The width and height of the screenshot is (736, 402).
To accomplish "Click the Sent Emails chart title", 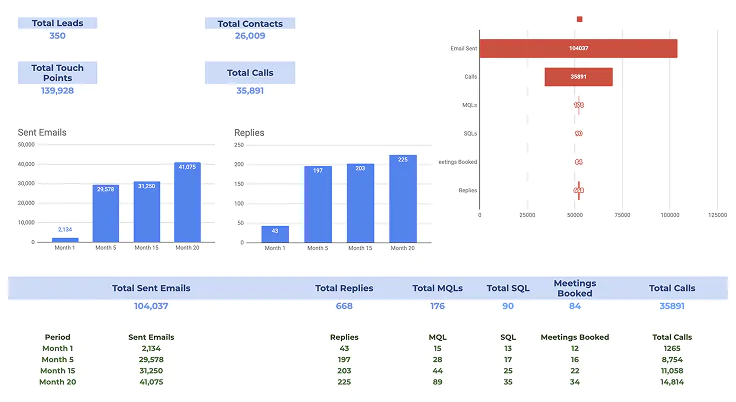I will pyautogui.click(x=42, y=132).
